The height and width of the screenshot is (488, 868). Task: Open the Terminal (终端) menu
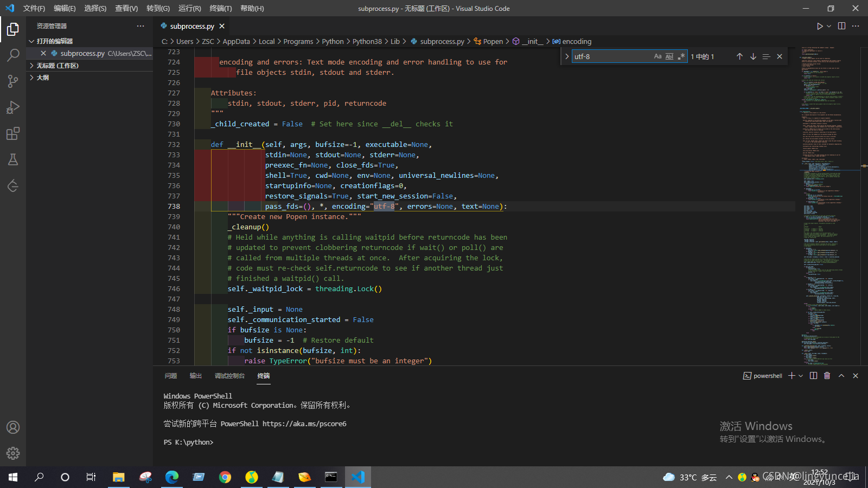coord(221,8)
